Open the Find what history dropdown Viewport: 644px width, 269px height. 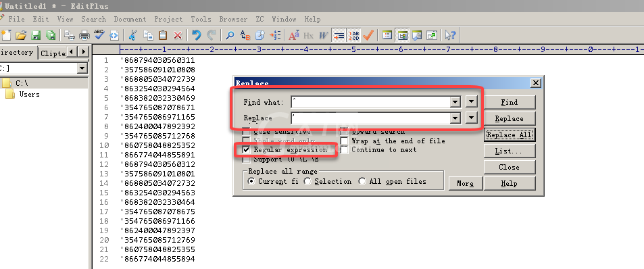pos(455,102)
